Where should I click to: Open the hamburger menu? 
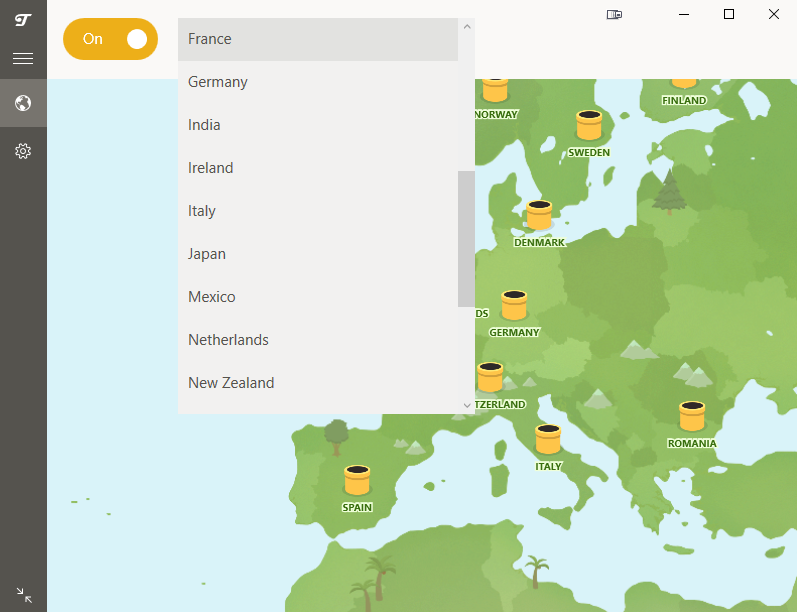coord(23,58)
